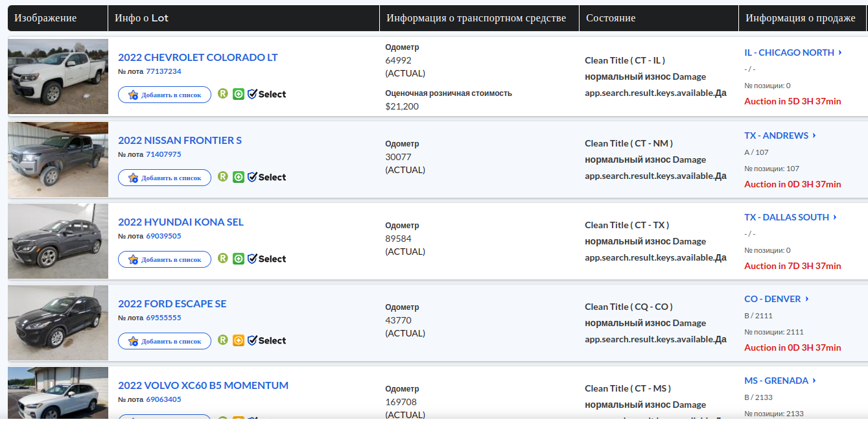
Task: Open the TX - Dallas South location link
Action: [x=790, y=217]
